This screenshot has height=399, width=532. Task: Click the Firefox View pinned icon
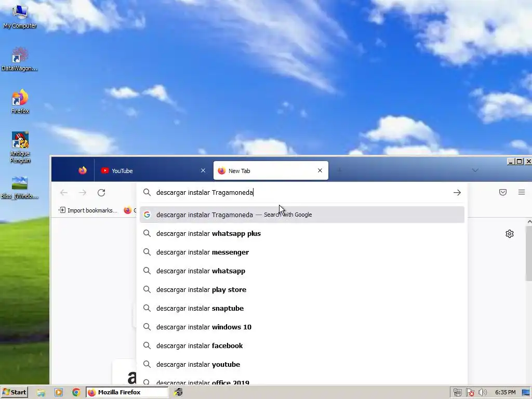pos(83,170)
